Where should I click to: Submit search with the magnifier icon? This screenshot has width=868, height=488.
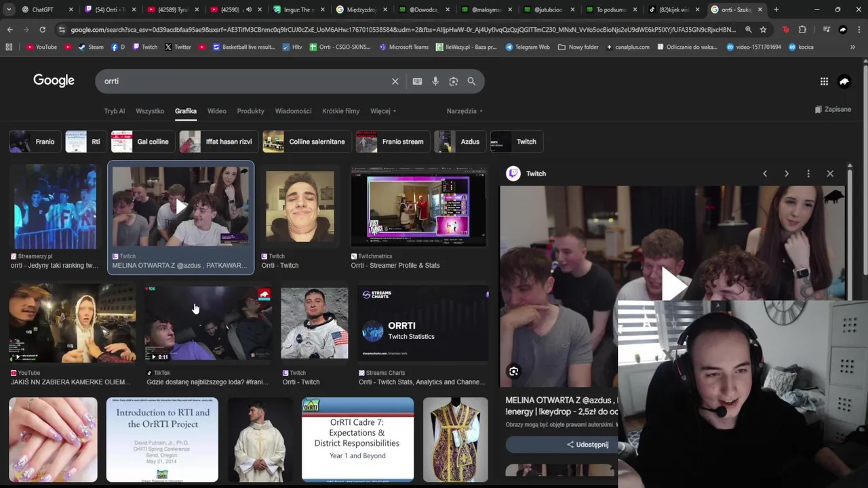[471, 81]
